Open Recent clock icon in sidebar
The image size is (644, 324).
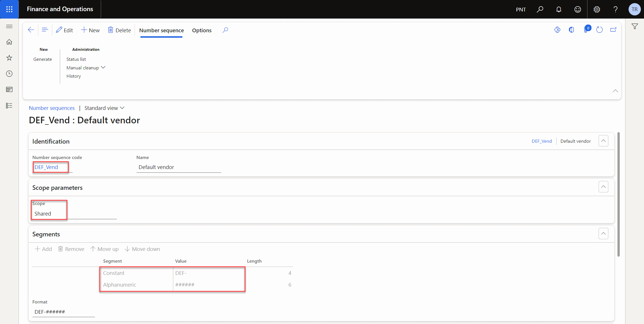[9, 74]
